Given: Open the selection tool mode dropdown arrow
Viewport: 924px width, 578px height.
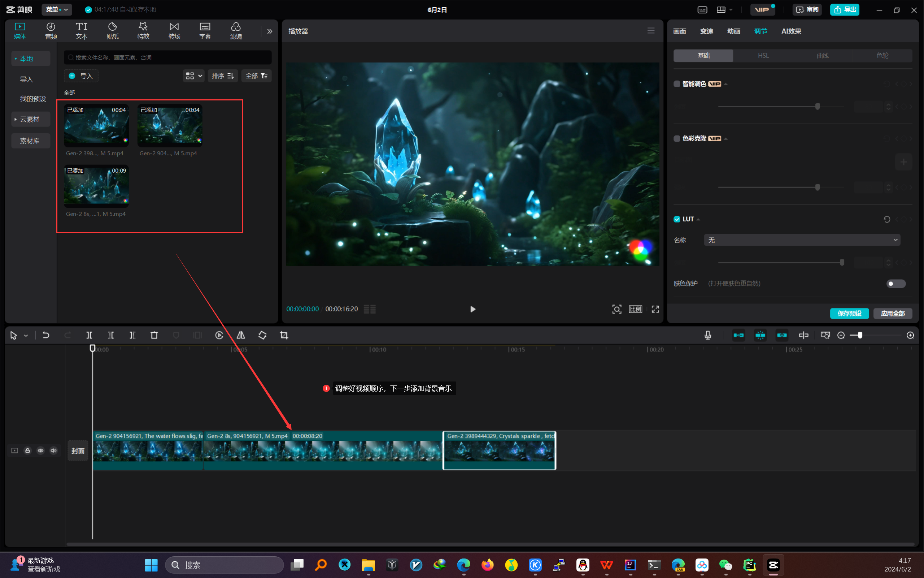Looking at the screenshot, I should pos(26,336).
